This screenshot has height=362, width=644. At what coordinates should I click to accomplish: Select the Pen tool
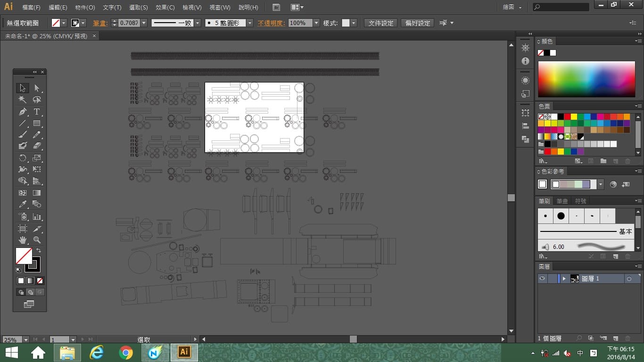pyautogui.click(x=22, y=112)
